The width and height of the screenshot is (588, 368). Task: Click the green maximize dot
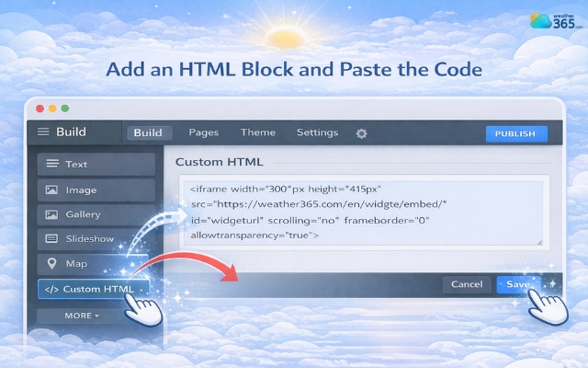(65, 109)
